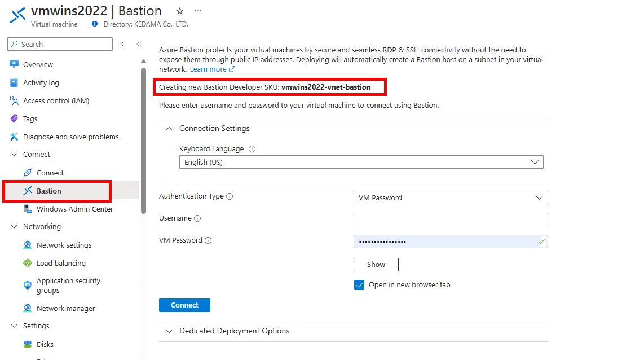Open Access control (IAM) menu item
The image size is (644, 360).
56,100
